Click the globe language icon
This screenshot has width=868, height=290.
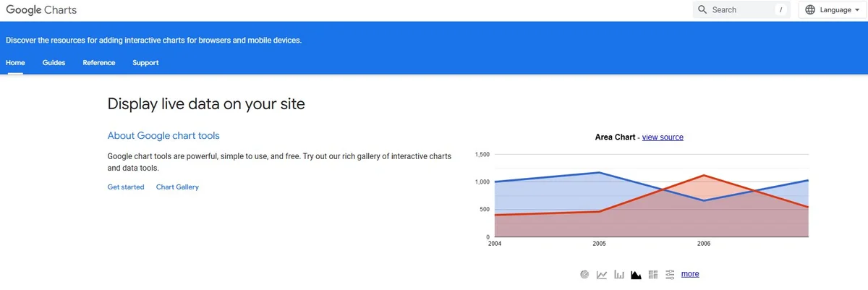click(809, 10)
